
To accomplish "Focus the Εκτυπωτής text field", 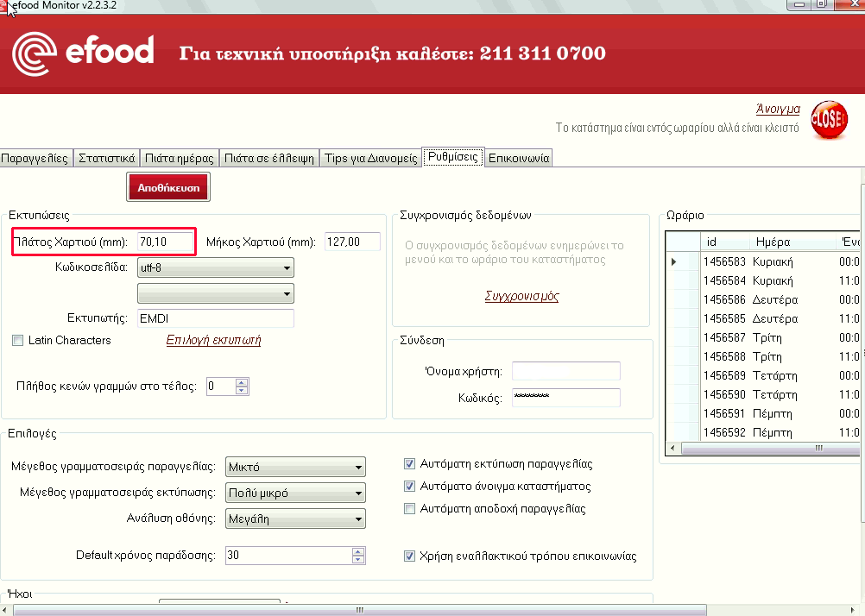I will click(216, 318).
